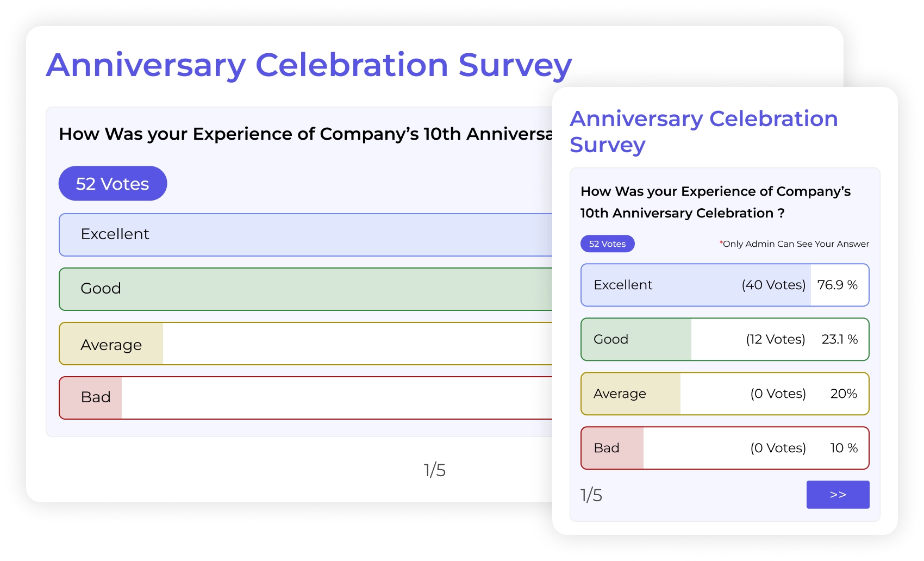Choose Bad in the larger background survey
Screen dimensions: 924x561
click(304, 398)
